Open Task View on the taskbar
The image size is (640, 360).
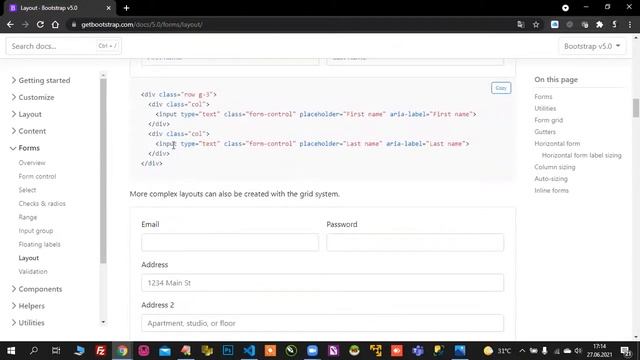[x=56, y=351]
